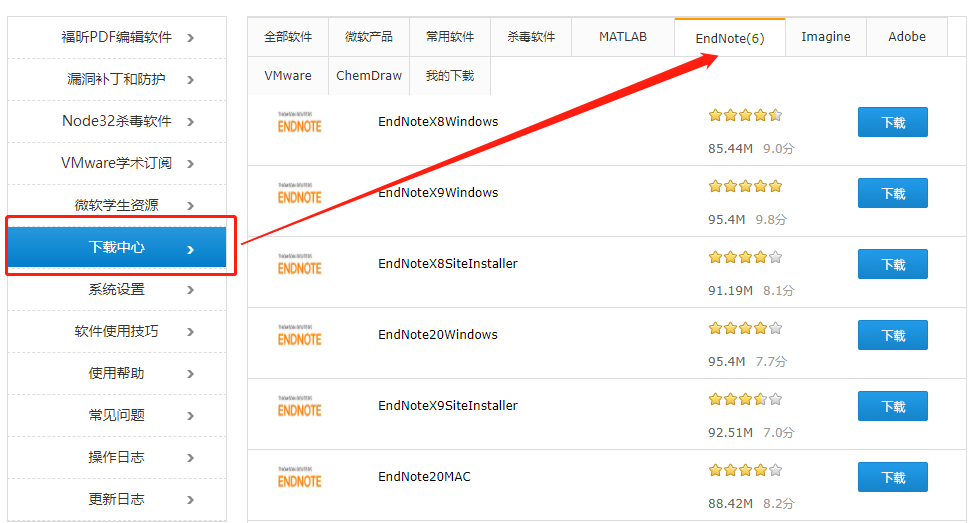Click the EndNoteX9SiteInstaller logo icon

click(x=299, y=406)
